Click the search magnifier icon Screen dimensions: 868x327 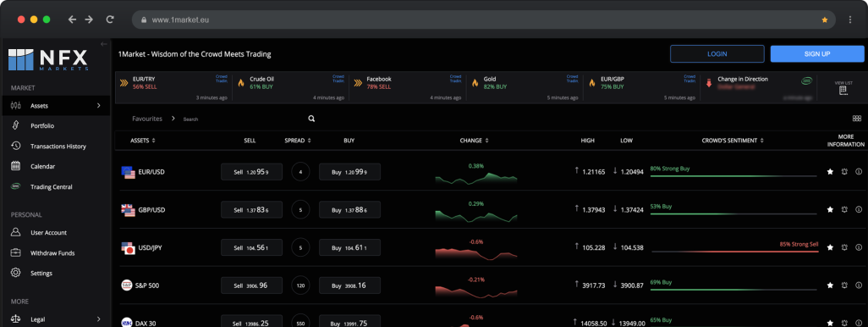pyautogui.click(x=311, y=119)
